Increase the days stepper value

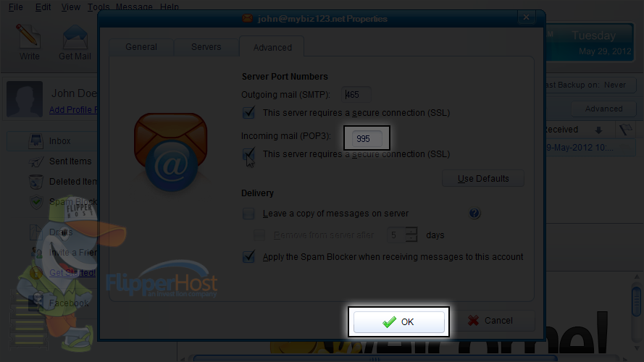click(411, 231)
